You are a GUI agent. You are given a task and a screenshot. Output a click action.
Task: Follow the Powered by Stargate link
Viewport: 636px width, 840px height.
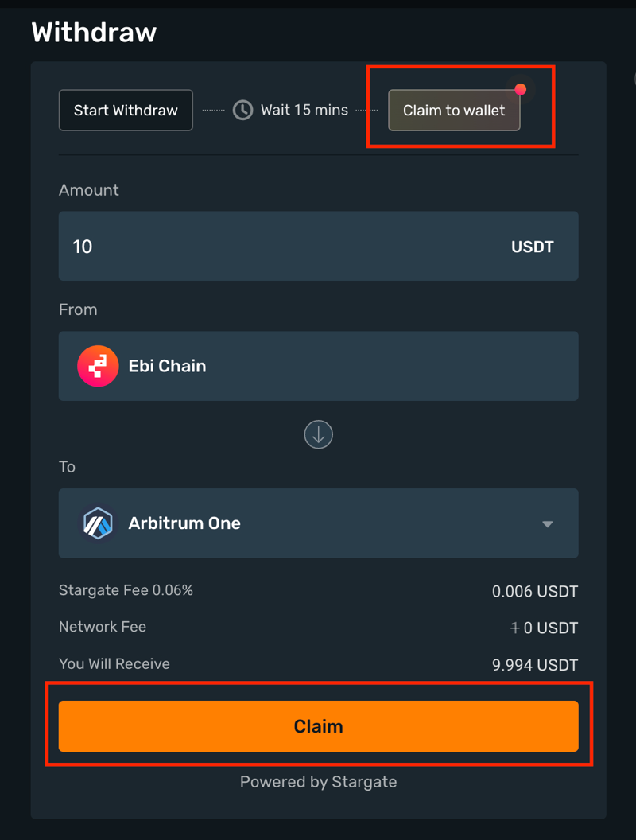pyautogui.click(x=318, y=782)
